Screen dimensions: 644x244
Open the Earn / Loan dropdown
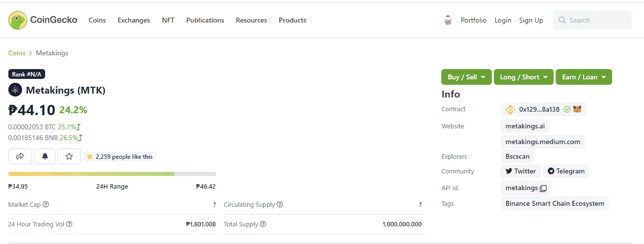(x=584, y=77)
